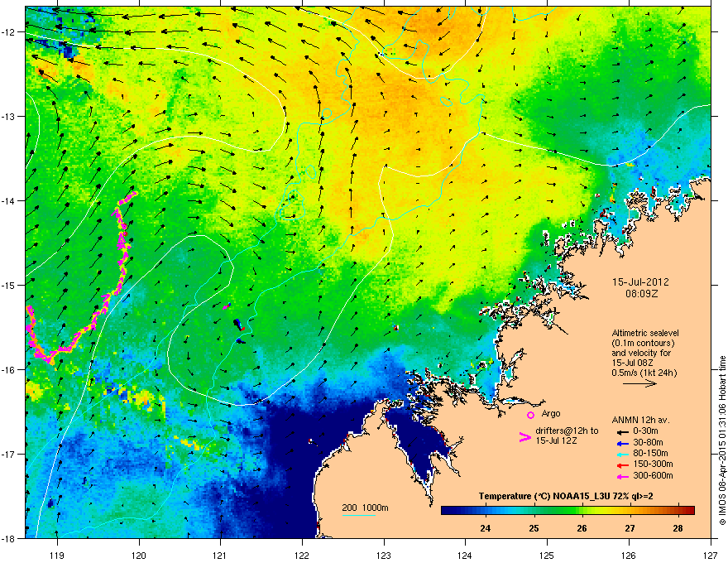Click the 'Altimetric sealevel' description text

point(645,333)
